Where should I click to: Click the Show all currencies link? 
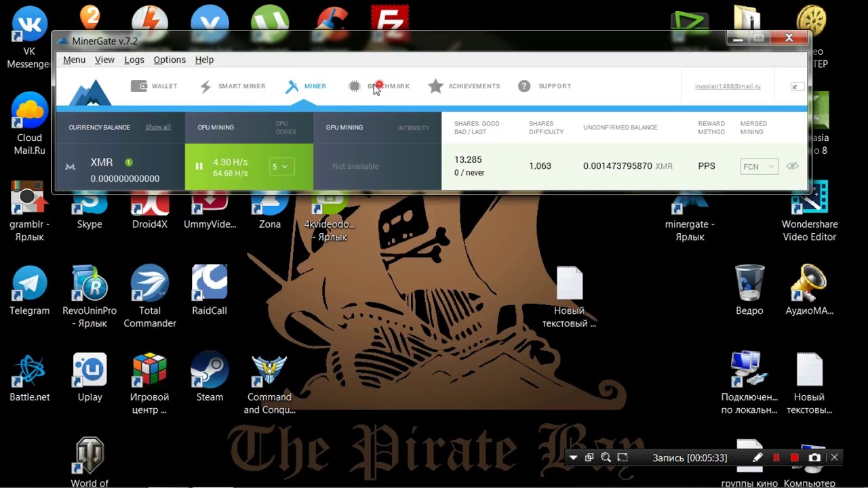[158, 127]
